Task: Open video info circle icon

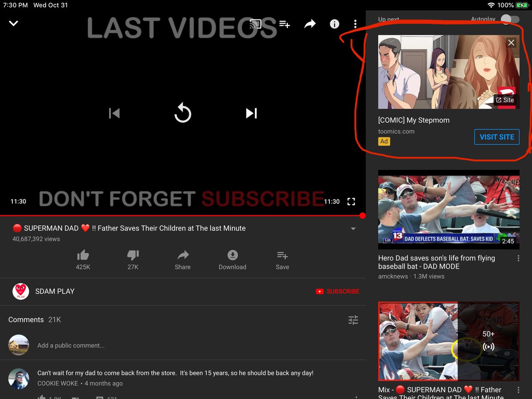Action: pyautogui.click(x=334, y=24)
